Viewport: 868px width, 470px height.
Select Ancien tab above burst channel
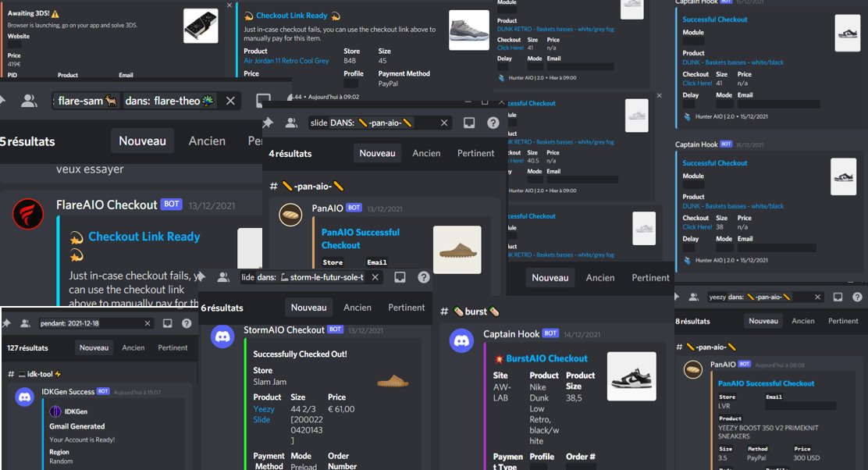pos(600,277)
